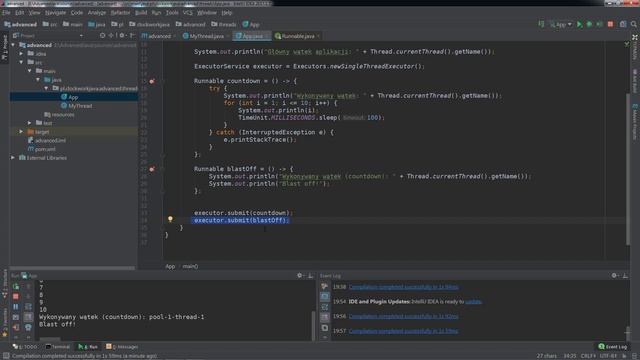Collapse the main folder
Image resolution: width=640 pixels, height=360 pixels.
pyautogui.click(x=29, y=71)
